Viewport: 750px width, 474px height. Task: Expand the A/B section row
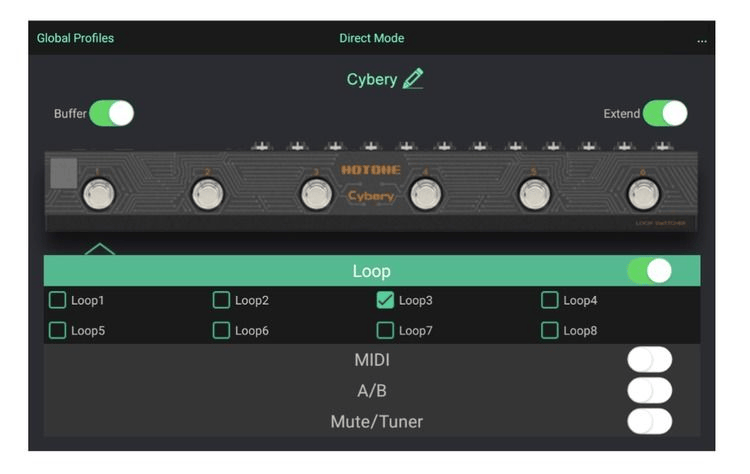pos(372,390)
